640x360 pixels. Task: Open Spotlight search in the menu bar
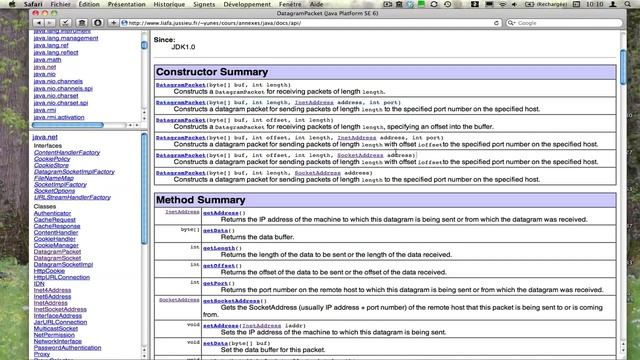628,4
